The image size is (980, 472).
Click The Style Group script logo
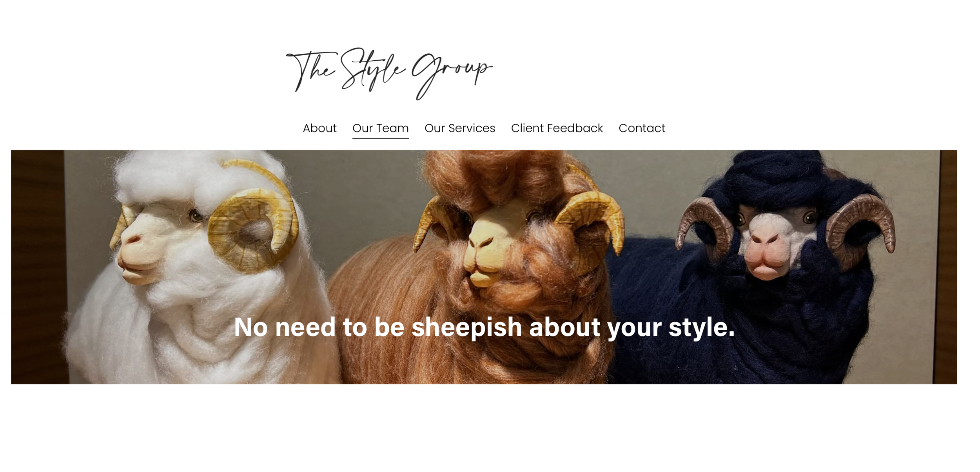[389, 74]
